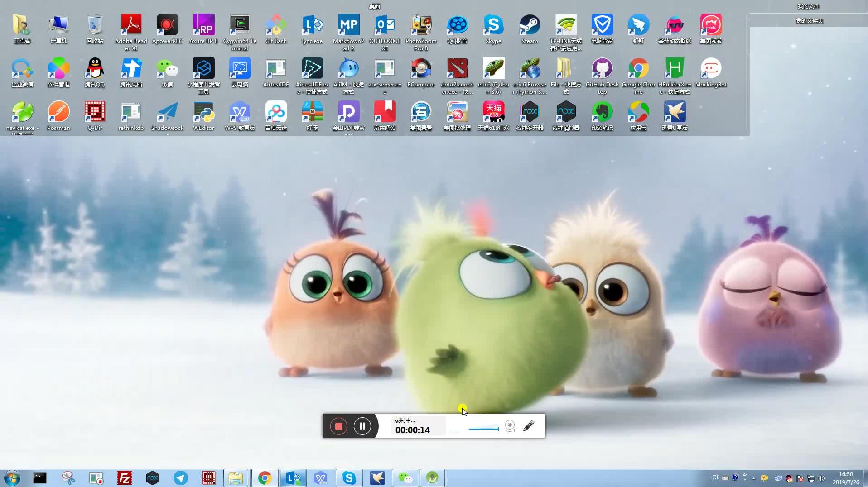The height and width of the screenshot is (487, 868).
Task: Open the Windows Start button
Action: click(12, 478)
